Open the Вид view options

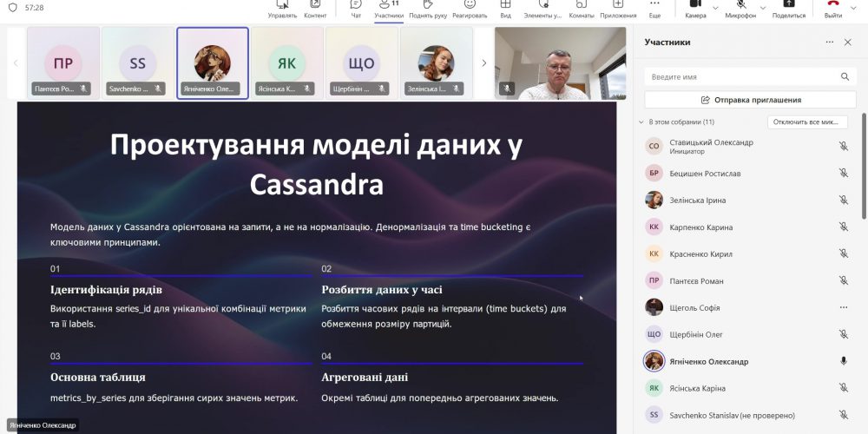(x=505, y=10)
